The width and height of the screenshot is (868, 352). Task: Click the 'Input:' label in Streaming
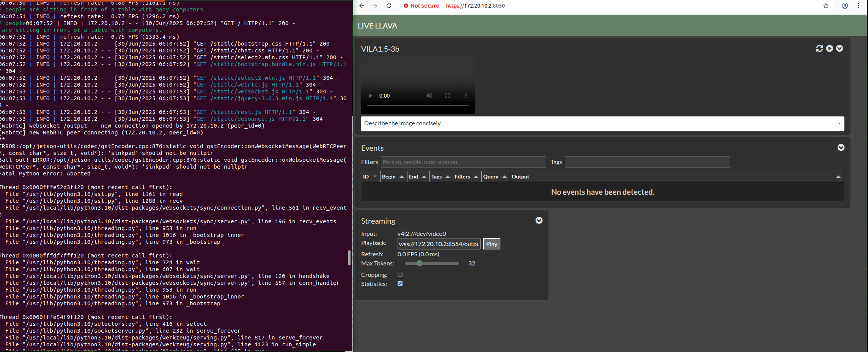369,234
